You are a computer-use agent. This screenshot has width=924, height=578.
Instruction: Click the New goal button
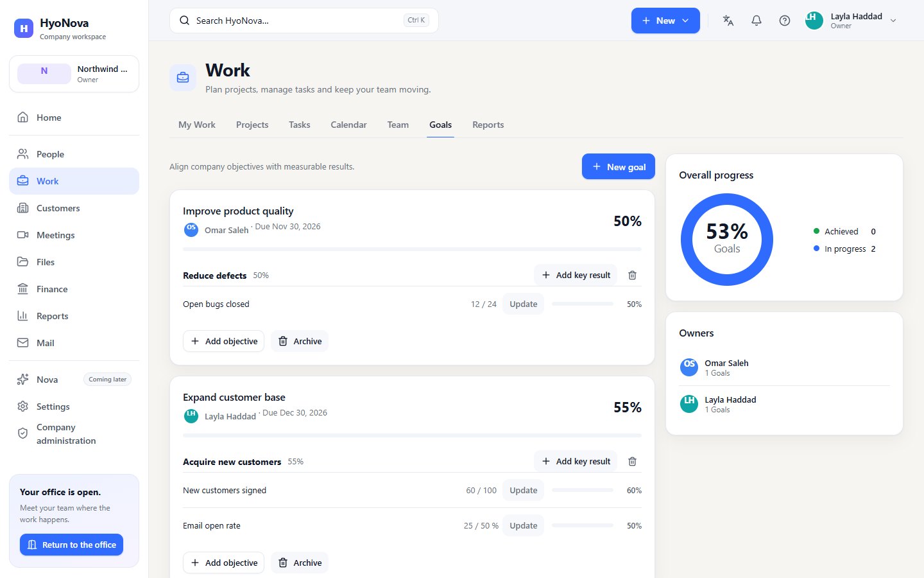click(619, 166)
